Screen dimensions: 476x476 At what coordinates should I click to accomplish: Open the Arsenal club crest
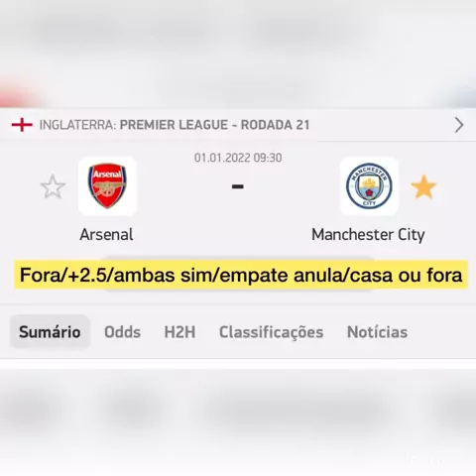pos(107,186)
